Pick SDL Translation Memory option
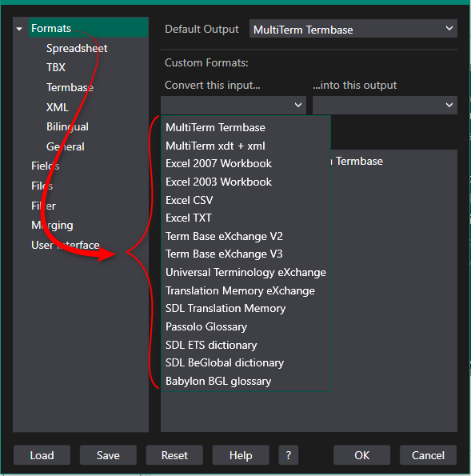 point(245,309)
